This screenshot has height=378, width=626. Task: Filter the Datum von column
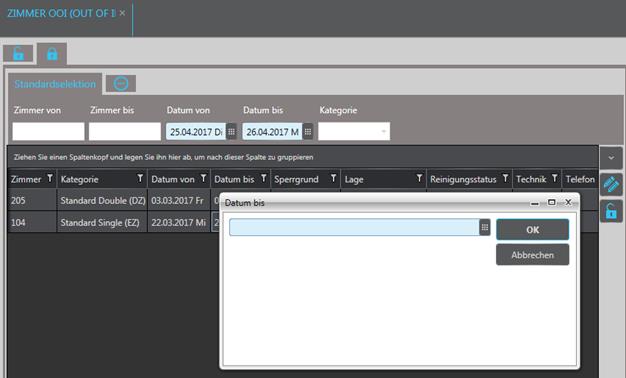(x=204, y=178)
